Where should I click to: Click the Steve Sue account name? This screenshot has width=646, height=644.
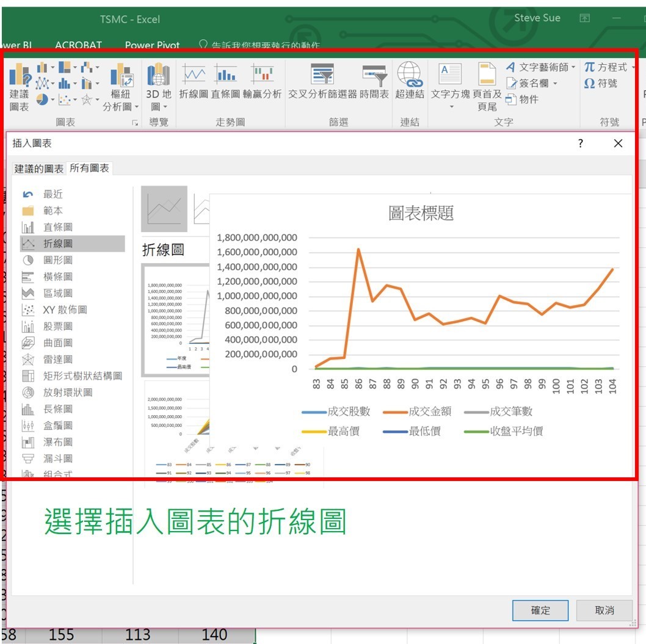537,18
